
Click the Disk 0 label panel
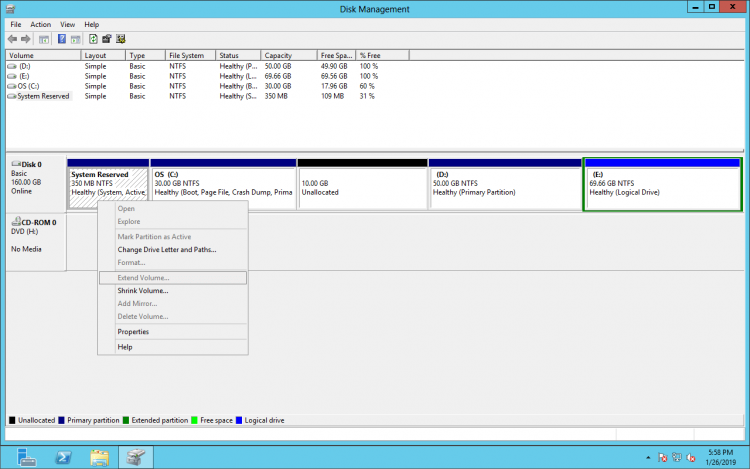(36, 184)
